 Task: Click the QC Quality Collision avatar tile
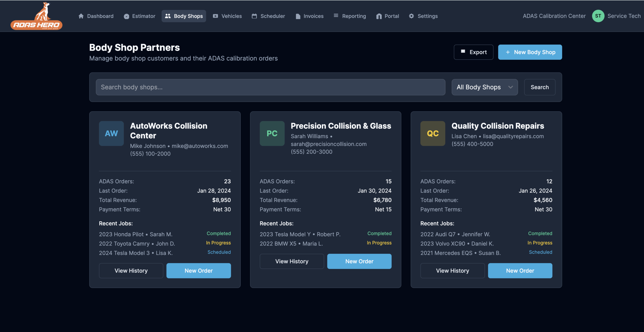433,133
